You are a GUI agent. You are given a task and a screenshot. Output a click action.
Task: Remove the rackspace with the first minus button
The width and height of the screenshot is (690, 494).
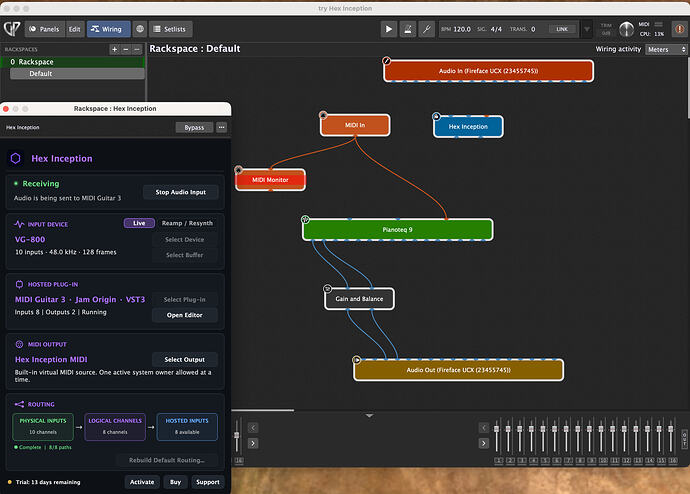(126, 49)
